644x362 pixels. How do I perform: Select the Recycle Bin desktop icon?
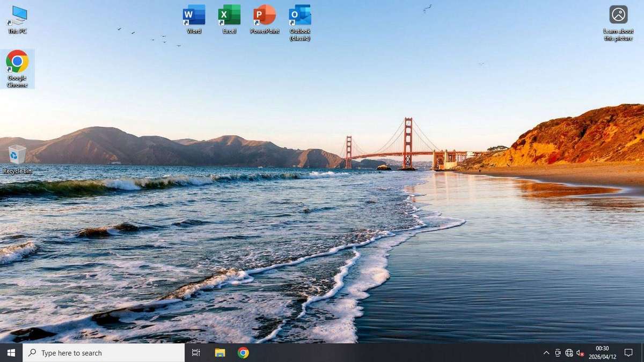click(17, 160)
